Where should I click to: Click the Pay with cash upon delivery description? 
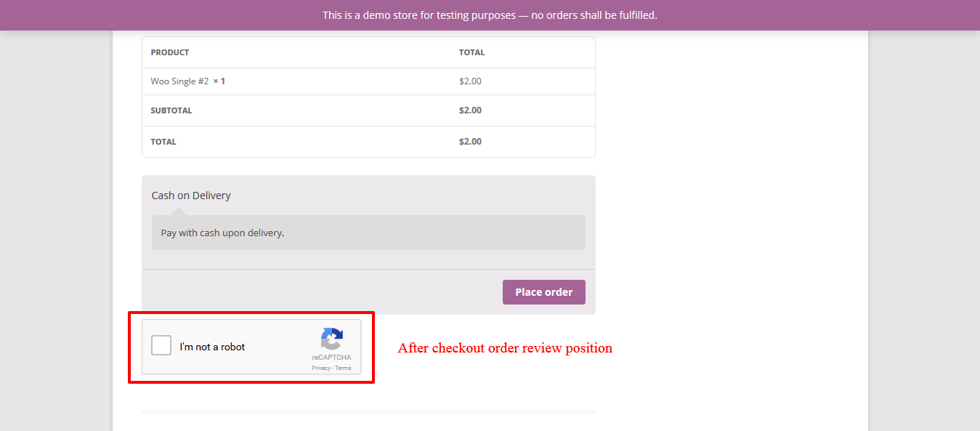222,233
